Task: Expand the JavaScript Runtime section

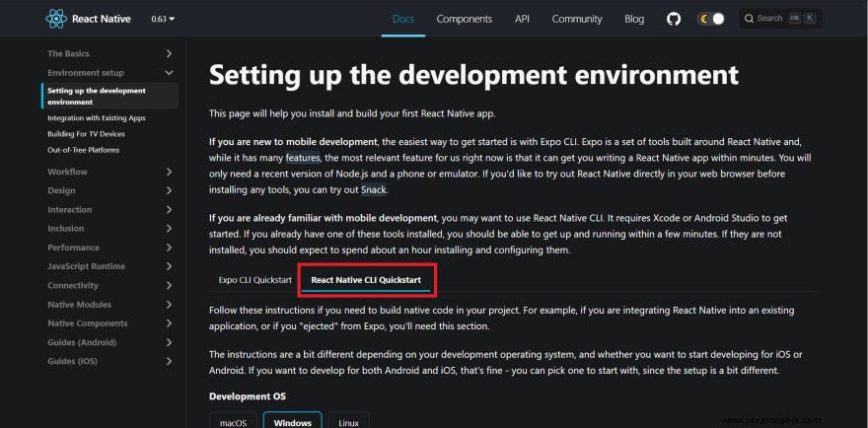Action: coord(109,266)
